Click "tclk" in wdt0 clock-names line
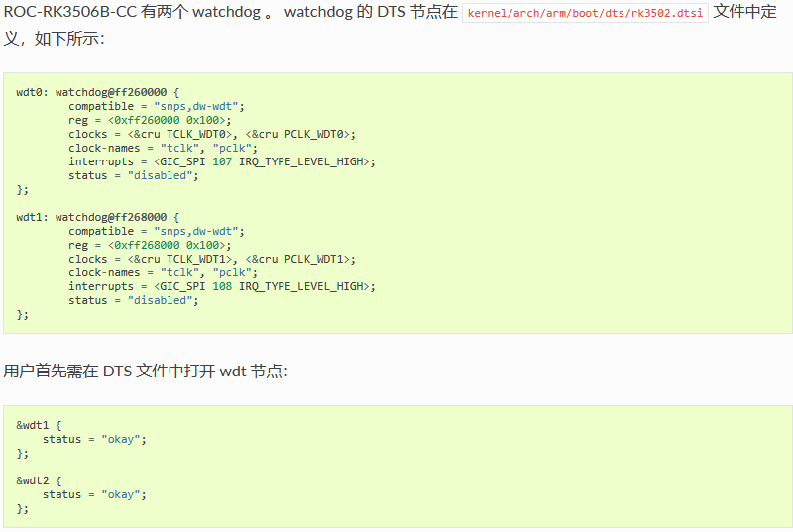The width and height of the screenshot is (793, 532). coord(179,148)
